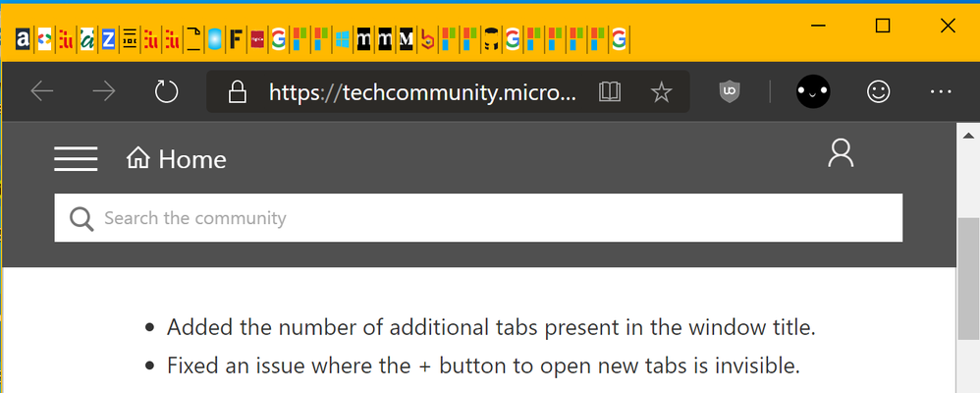Viewport: 980px width, 393px height.
Task: Expand the hamburger navigation menu
Action: 76,159
